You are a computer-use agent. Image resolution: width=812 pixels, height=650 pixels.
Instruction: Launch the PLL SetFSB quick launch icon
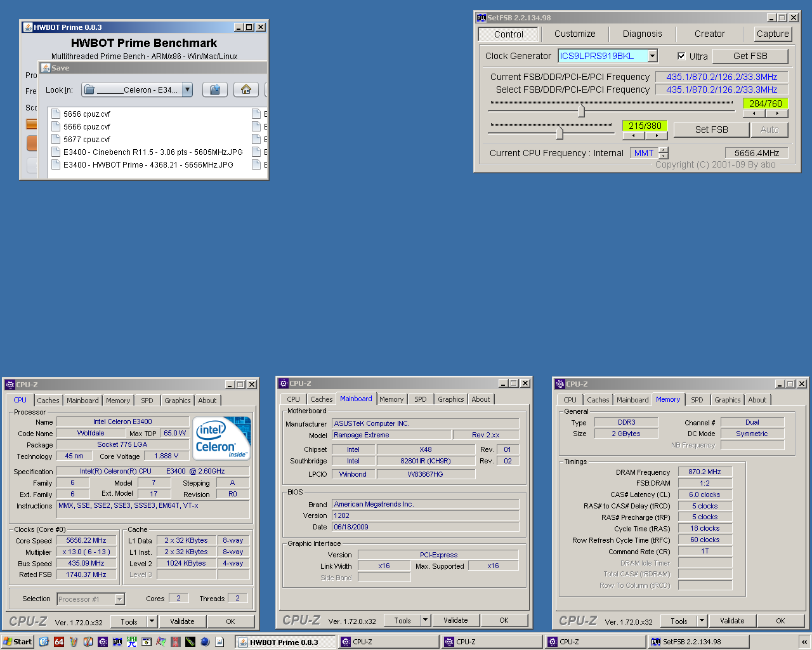pyautogui.click(x=117, y=642)
